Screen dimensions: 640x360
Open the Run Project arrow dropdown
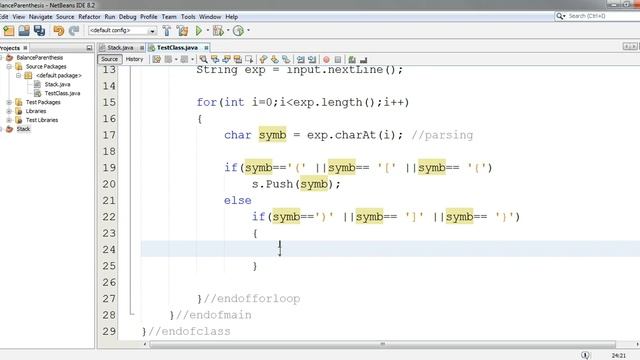point(207,31)
